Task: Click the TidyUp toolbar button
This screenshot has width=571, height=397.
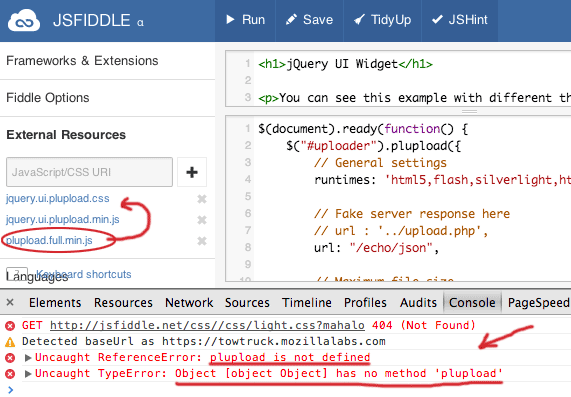Action: pos(382,20)
